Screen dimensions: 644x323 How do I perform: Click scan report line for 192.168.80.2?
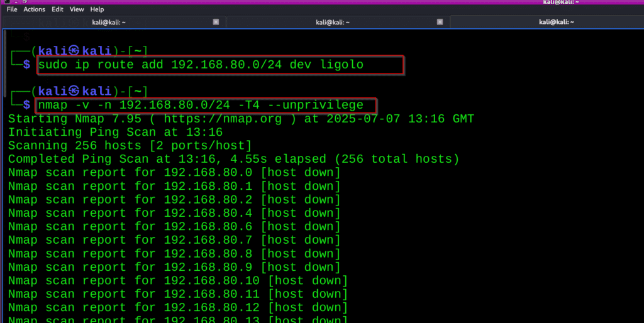174,199
